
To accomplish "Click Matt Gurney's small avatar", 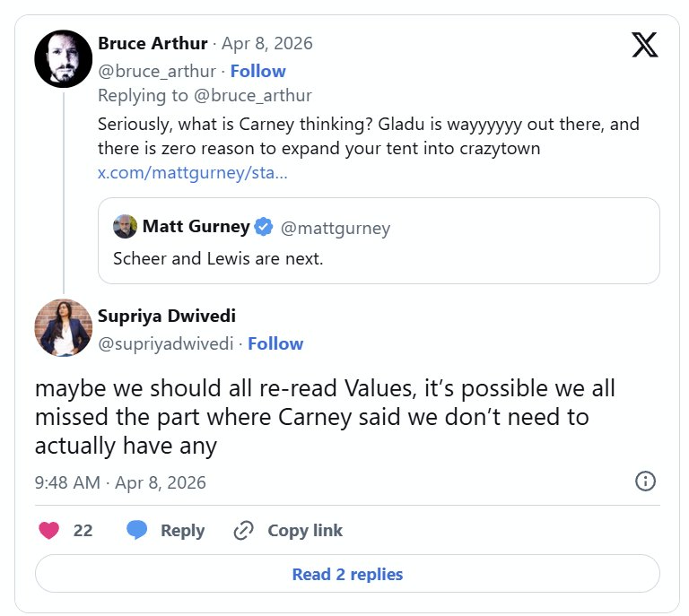I will tap(125, 227).
